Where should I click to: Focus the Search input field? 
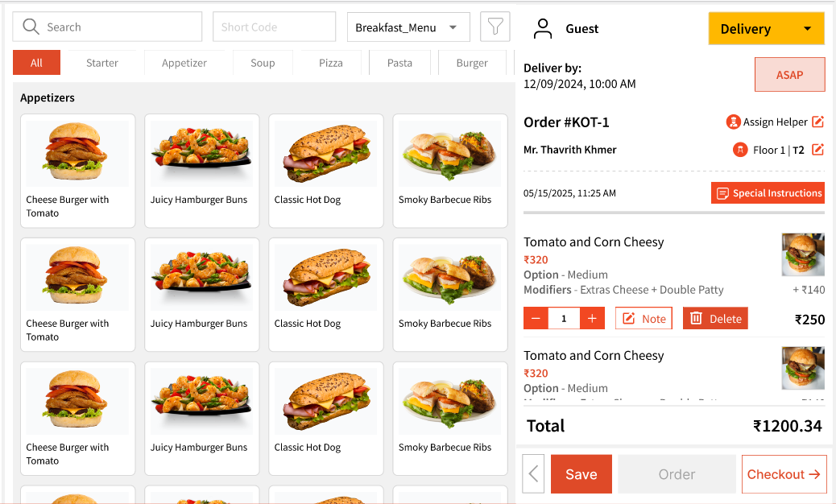tap(107, 27)
